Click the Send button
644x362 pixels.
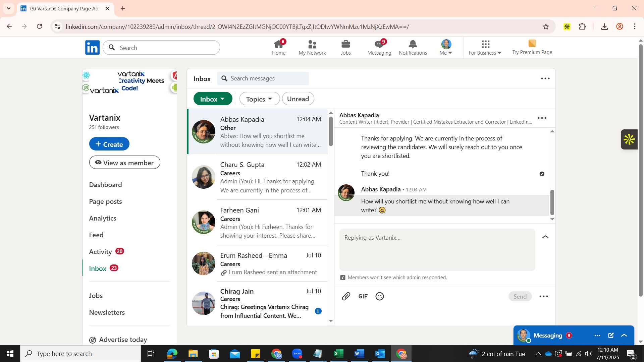[x=520, y=296]
